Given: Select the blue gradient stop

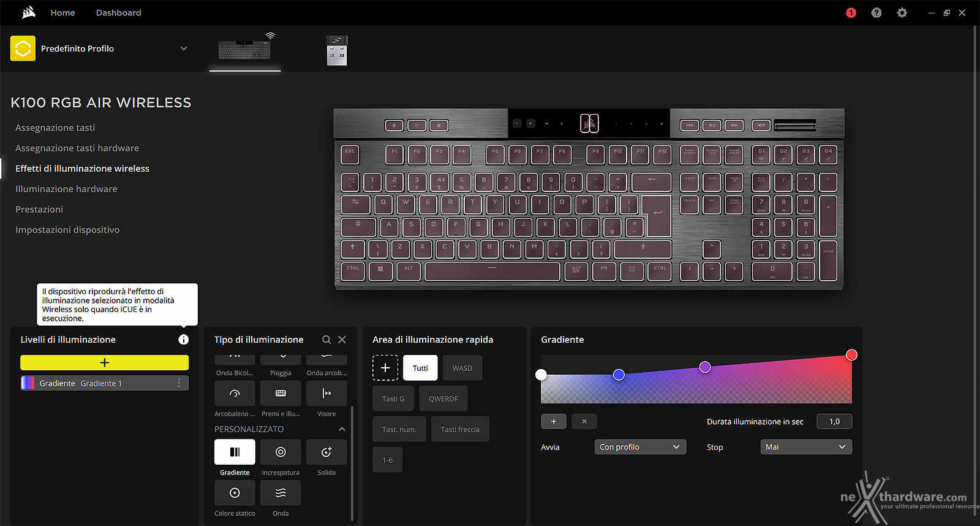Looking at the screenshot, I should coord(619,375).
